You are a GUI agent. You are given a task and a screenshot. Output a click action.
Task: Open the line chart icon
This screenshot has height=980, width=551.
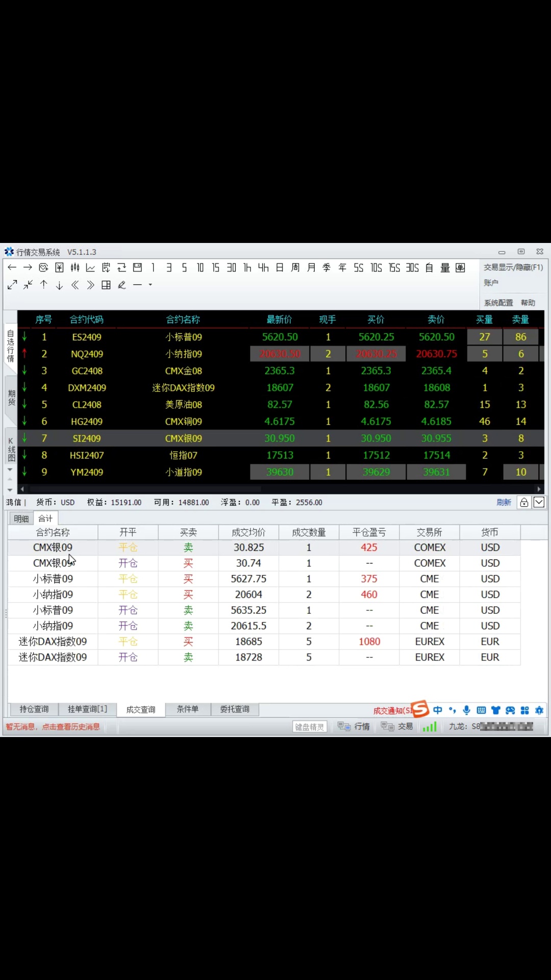pyautogui.click(x=90, y=267)
